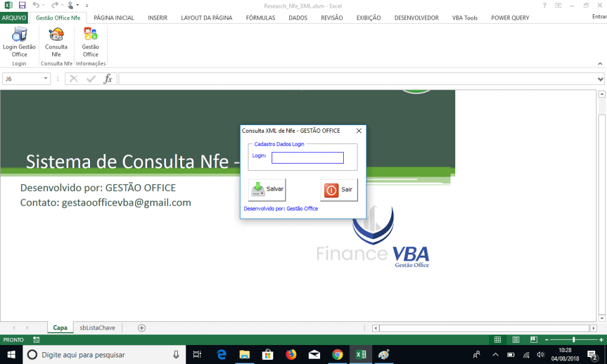Switch to sbListaChave sheet tab
The height and width of the screenshot is (364, 607).
click(98, 328)
